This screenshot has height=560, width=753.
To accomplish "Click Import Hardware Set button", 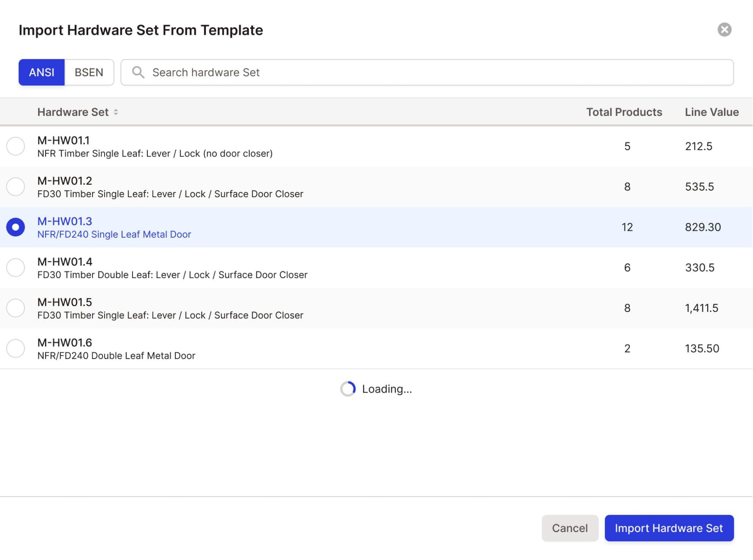I will point(669,528).
